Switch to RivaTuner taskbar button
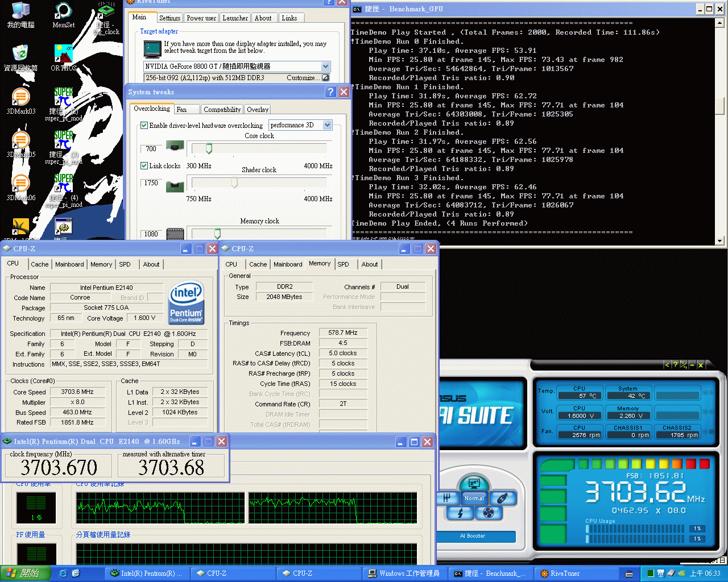This screenshot has width=728, height=582. 576,573
